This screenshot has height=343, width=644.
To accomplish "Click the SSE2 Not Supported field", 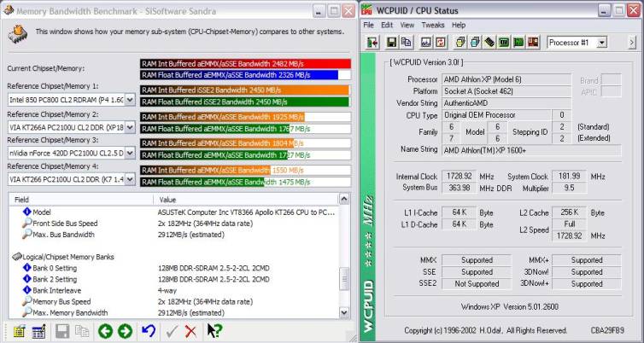I will pyautogui.click(x=477, y=283).
